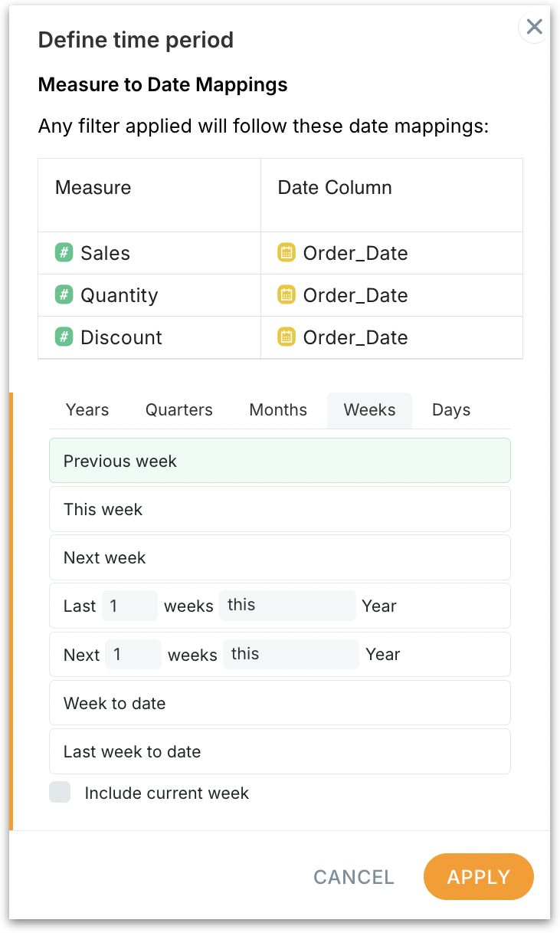The image size is (560, 933).
Task: Click the calendar icon in the Quantity row
Action: click(287, 295)
